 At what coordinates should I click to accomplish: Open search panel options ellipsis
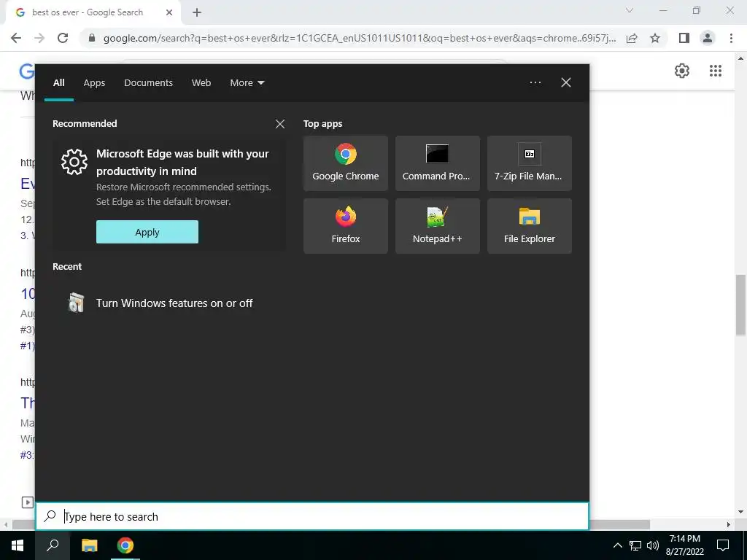click(535, 82)
